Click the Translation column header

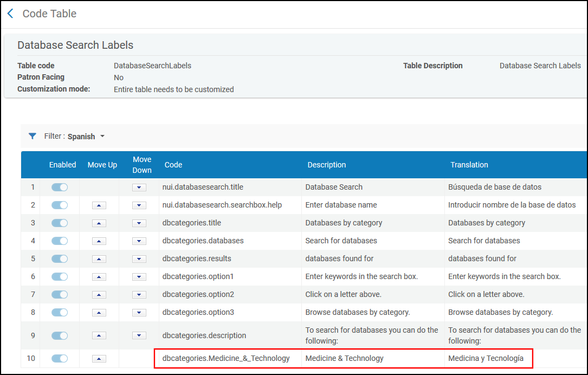pos(469,165)
